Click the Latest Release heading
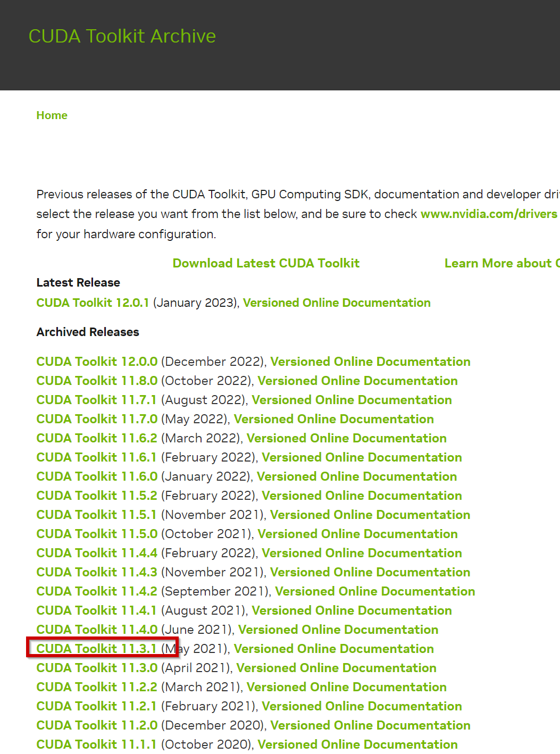The width and height of the screenshot is (560, 754). [78, 282]
